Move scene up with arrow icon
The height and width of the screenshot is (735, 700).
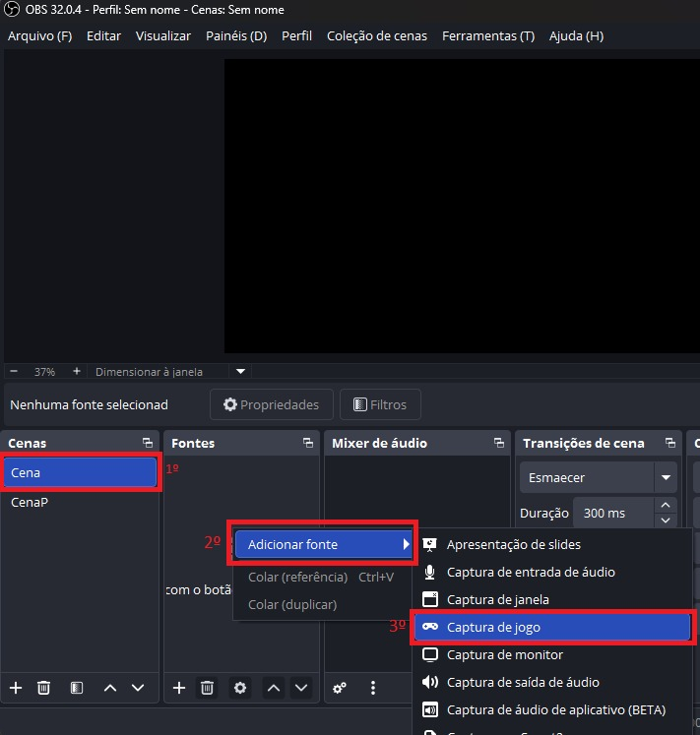(110, 688)
